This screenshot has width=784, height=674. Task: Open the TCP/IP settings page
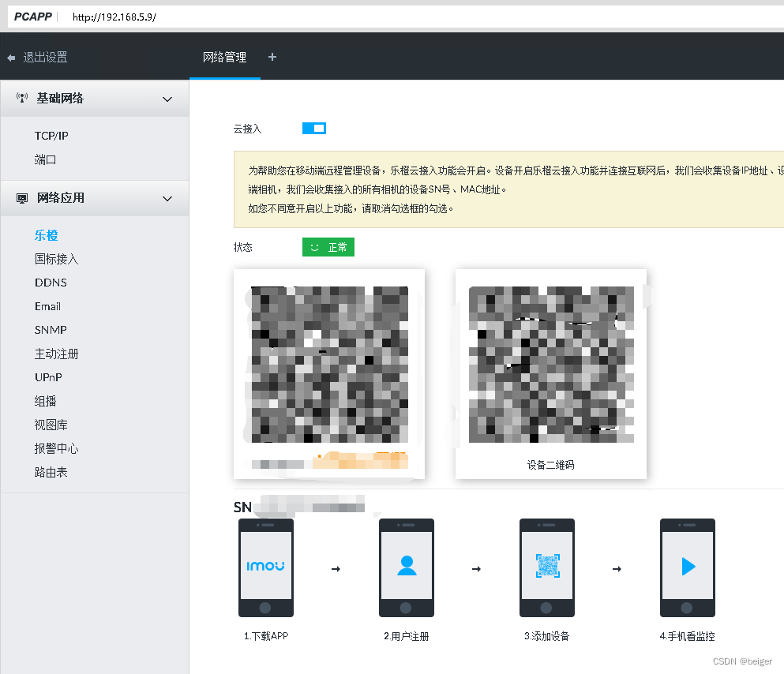(51, 136)
